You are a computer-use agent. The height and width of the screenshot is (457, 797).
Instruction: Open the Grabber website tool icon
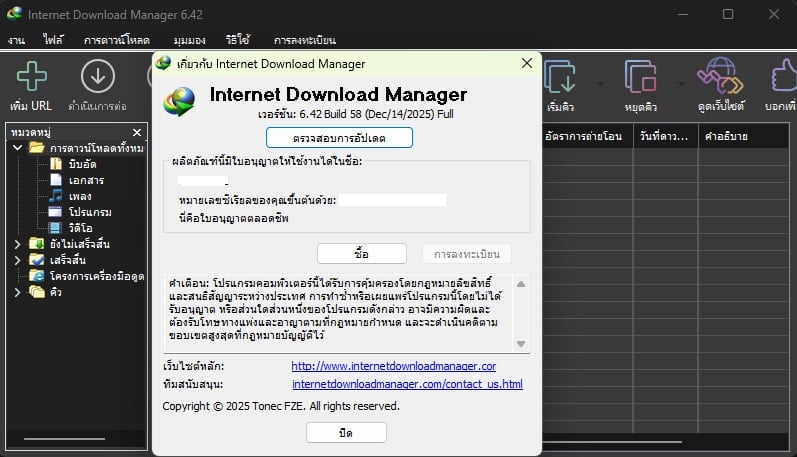(720, 76)
